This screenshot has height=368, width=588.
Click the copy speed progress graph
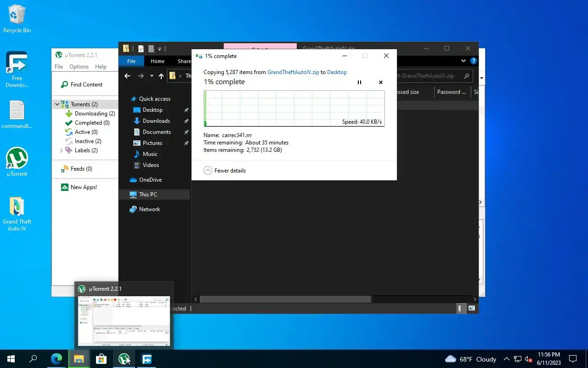coord(294,108)
